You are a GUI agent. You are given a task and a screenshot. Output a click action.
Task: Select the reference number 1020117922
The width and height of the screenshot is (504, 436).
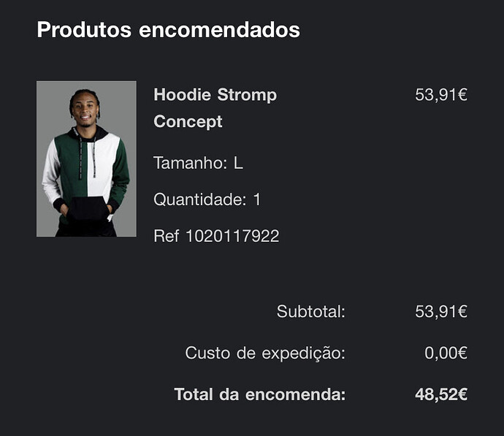point(233,236)
